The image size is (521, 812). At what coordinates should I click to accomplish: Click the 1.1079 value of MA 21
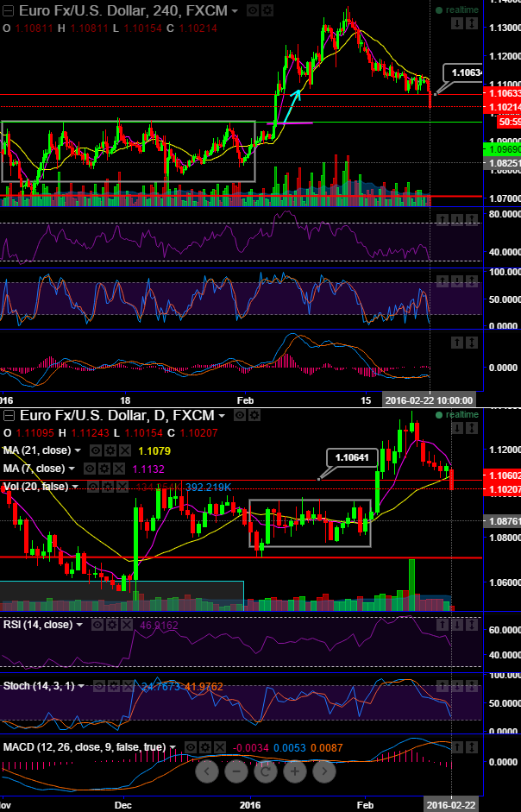pyautogui.click(x=154, y=451)
